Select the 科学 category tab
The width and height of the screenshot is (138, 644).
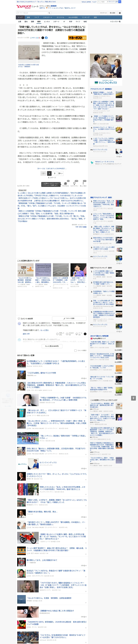[x=71, y=21]
